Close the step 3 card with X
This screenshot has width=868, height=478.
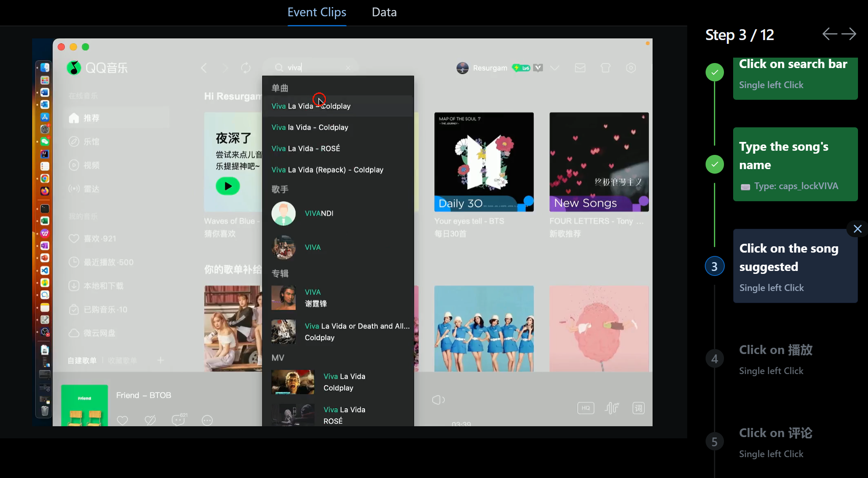(x=858, y=229)
